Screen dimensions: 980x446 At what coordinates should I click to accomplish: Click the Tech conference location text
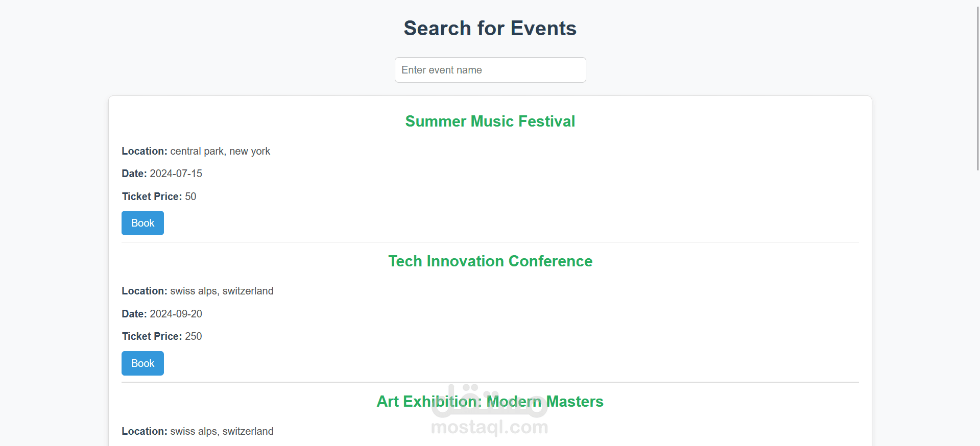point(222,291)
